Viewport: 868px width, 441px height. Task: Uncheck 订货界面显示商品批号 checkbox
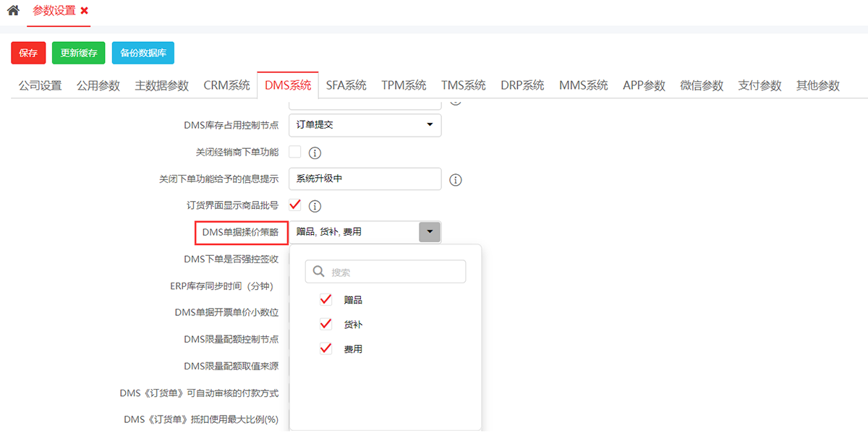click(295, 205)
